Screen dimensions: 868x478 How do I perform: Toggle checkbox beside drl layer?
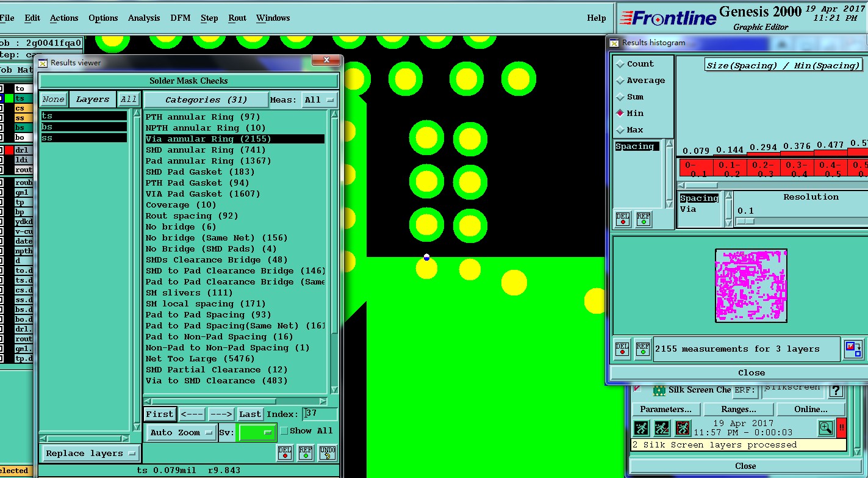coord(1,150)
